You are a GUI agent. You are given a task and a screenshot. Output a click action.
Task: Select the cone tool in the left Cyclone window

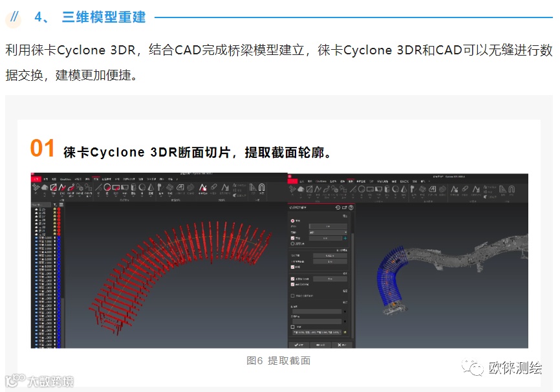pos(151,187)
